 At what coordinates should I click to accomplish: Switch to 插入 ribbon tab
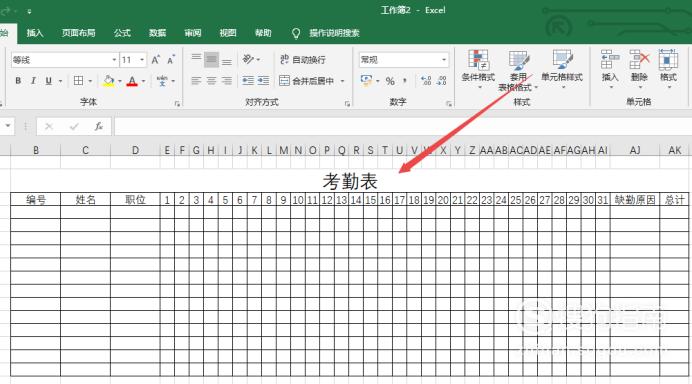tap(35, 33)
